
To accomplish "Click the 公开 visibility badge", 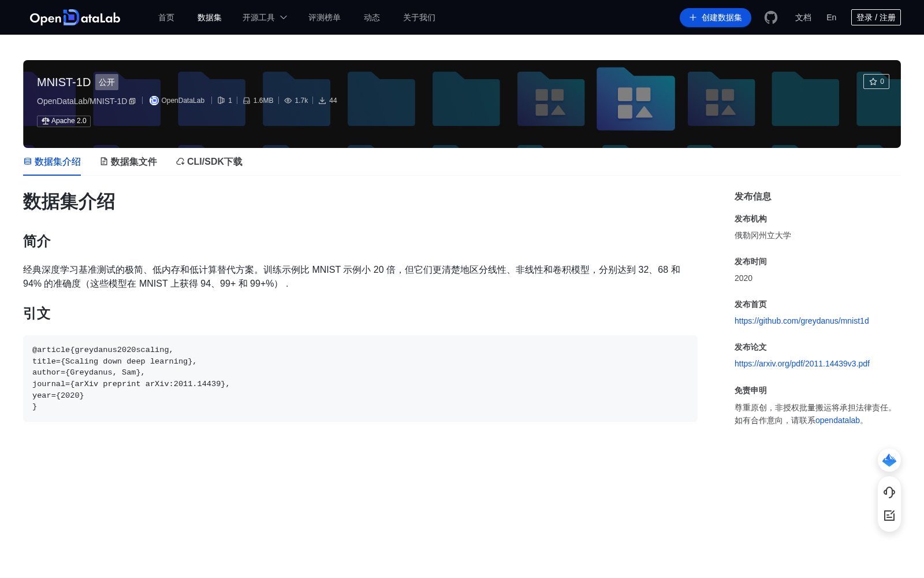I will click(x=107, y=82).
